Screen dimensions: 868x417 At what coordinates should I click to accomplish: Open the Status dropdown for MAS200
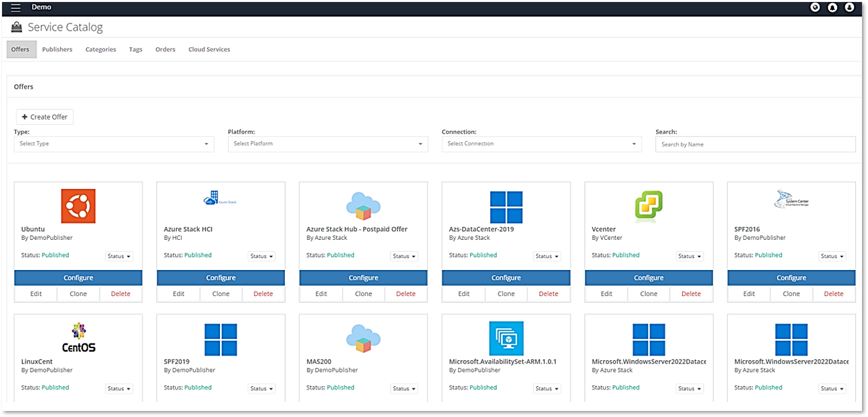click(404, 389)
